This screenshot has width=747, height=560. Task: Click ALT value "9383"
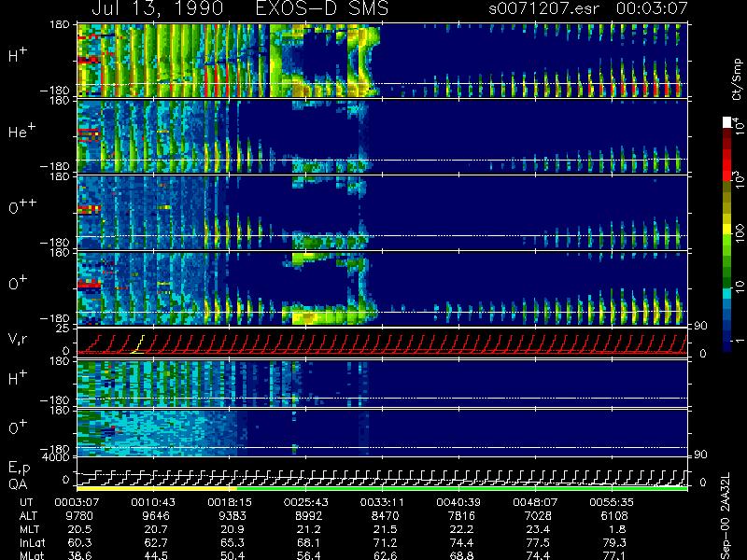click(232, 516)
